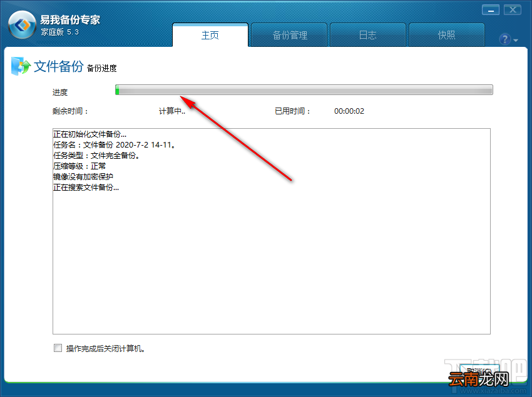Switch to the 主页 tab

(x=210, y=35)
